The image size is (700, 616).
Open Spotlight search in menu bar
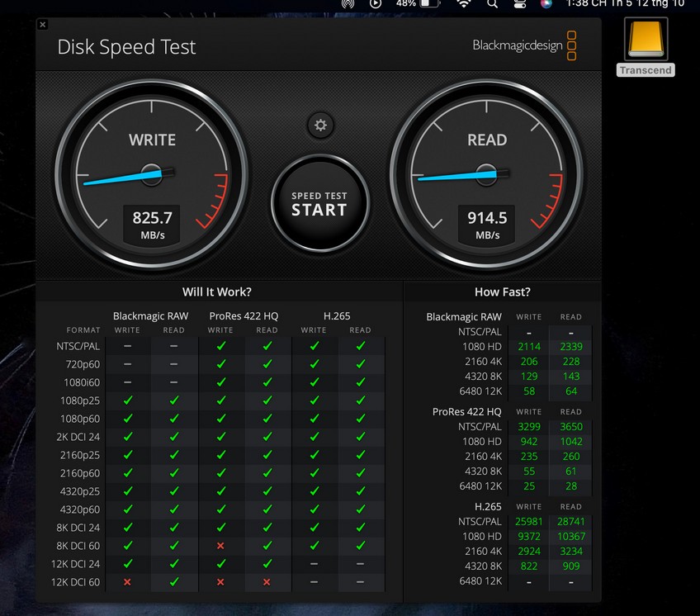[492, 3]
